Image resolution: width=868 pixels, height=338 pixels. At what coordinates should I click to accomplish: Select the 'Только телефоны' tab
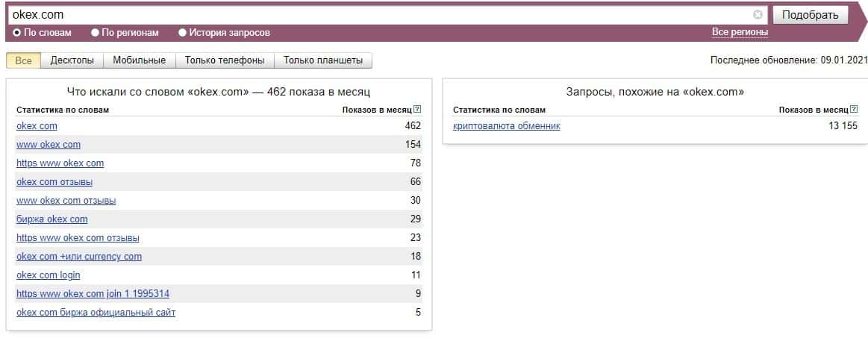point(225,60)
